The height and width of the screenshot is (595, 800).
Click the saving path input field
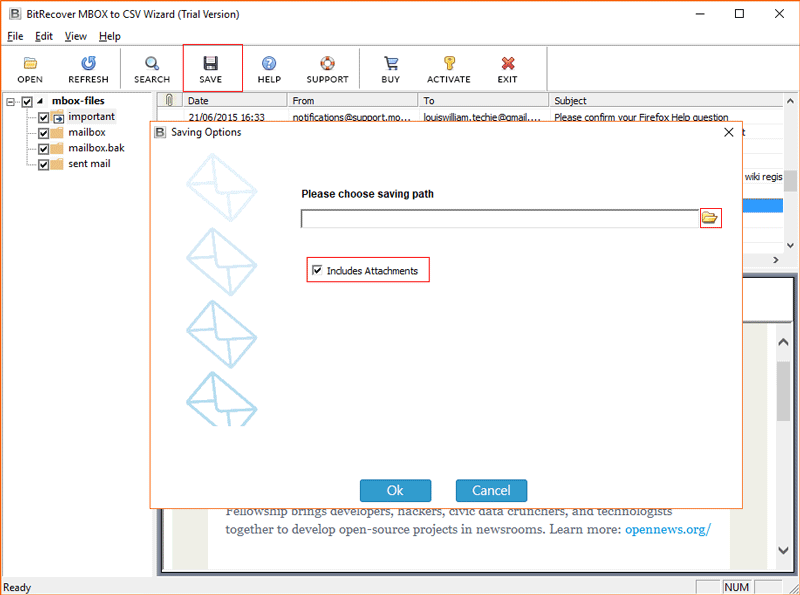499,218
